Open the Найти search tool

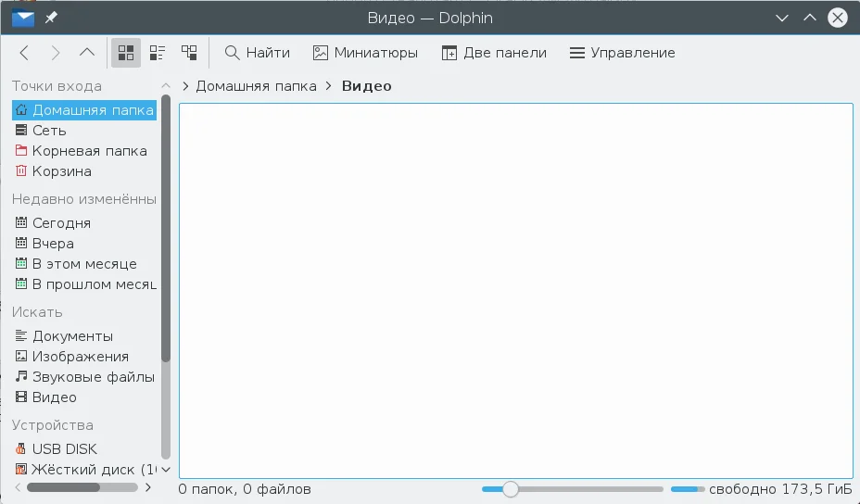click(x=258, y=53)
